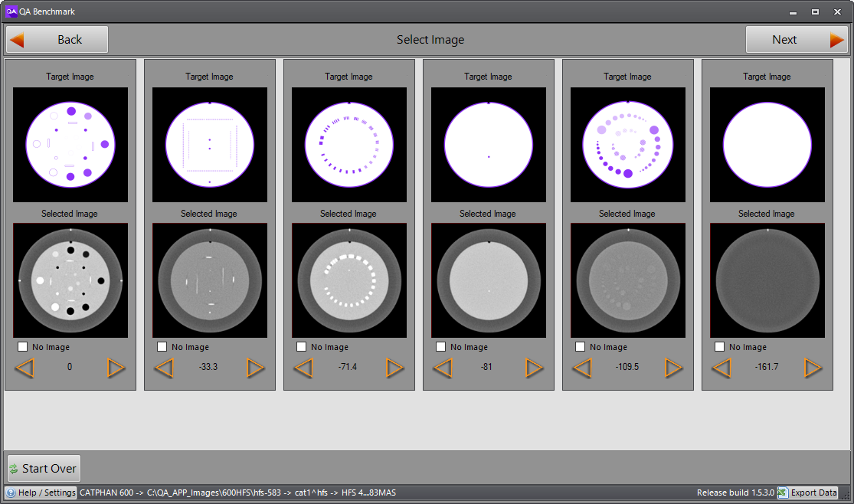Toggle No Image for the -109.5 slice
The height and width of the screenshot is (504, 854).
coord(581,347)
